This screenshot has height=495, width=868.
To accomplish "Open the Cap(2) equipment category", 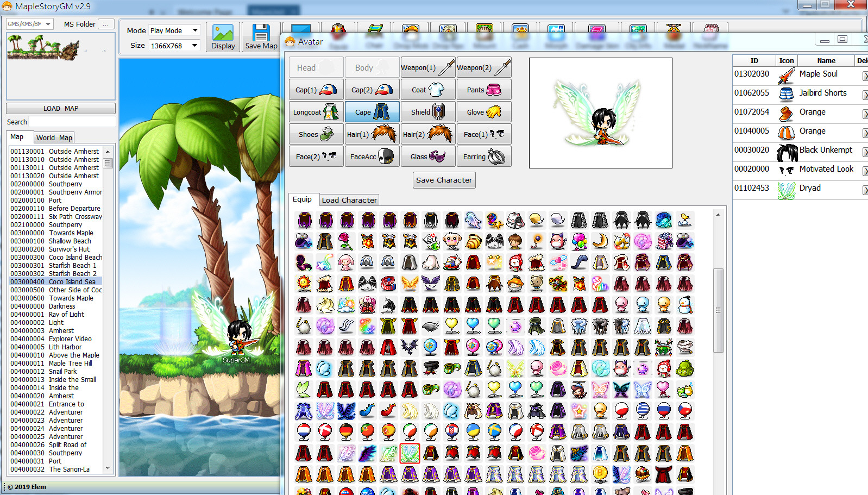I will (373, 90).
